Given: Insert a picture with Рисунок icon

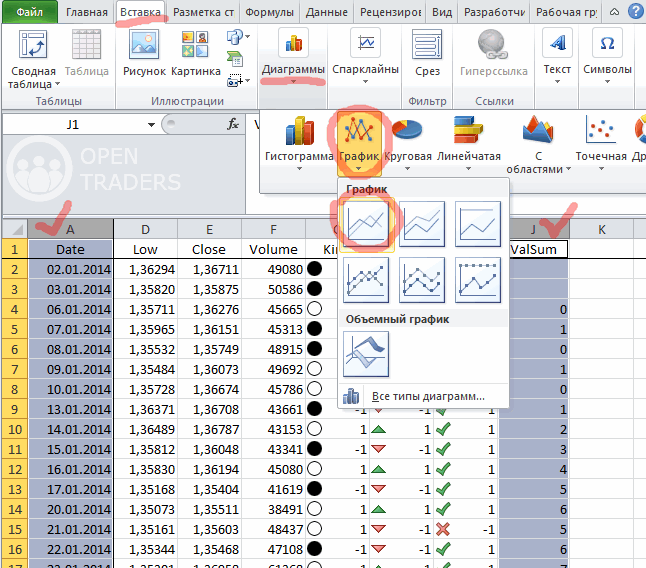Looking at the screenshot, I should pyautogui.click(x=144, y=44).
